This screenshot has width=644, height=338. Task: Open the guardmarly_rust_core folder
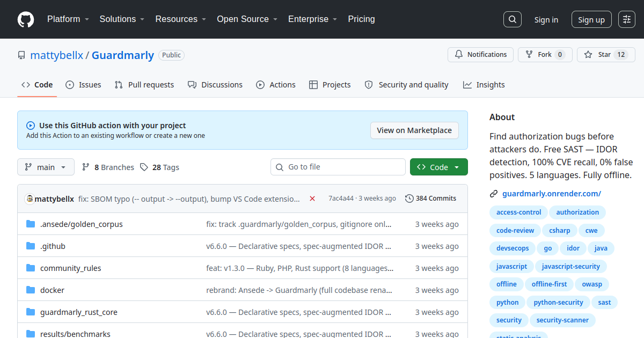point(79,312)
